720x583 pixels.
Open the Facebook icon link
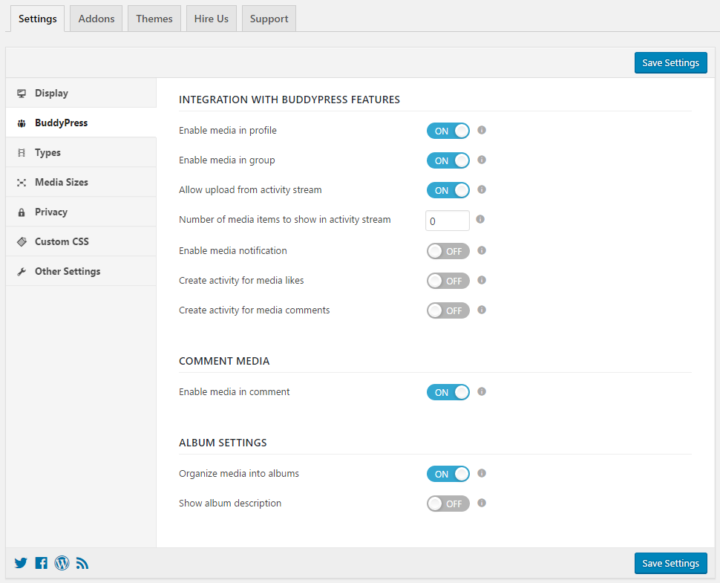coord(41,563)
